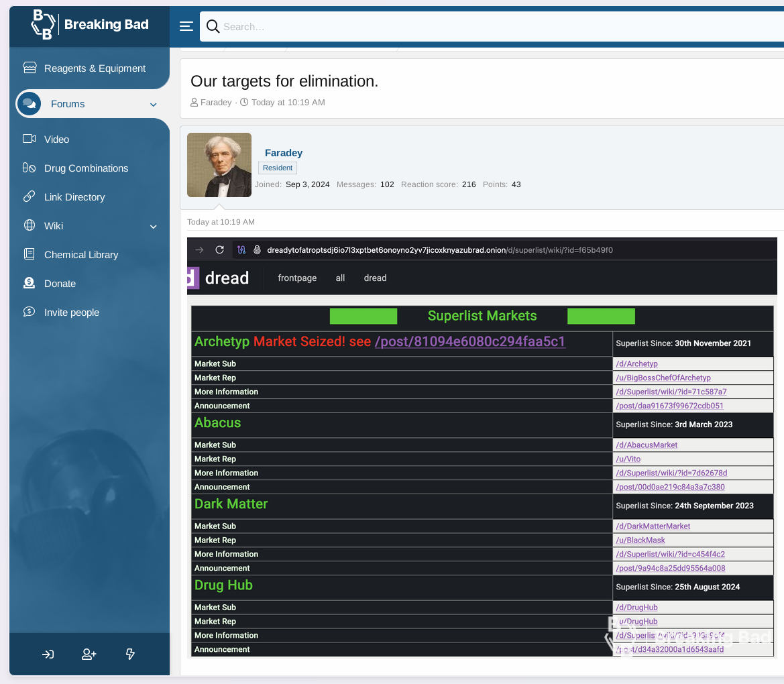Click the Reaction score value '216'

[469, 184]
